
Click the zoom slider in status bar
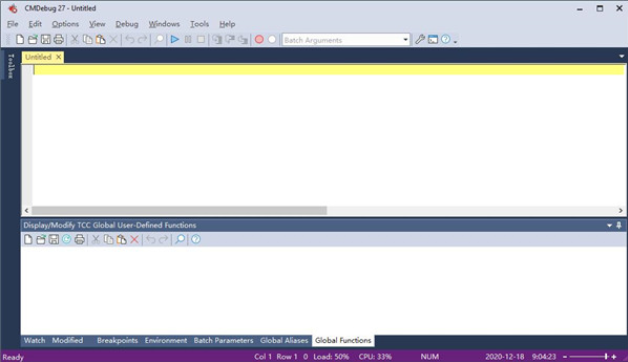click(x=590, y=356)
